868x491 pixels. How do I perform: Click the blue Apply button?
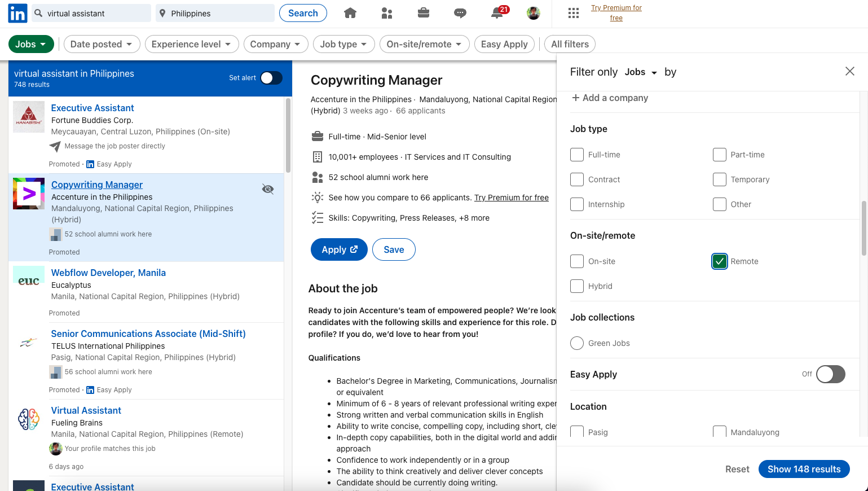339,249
